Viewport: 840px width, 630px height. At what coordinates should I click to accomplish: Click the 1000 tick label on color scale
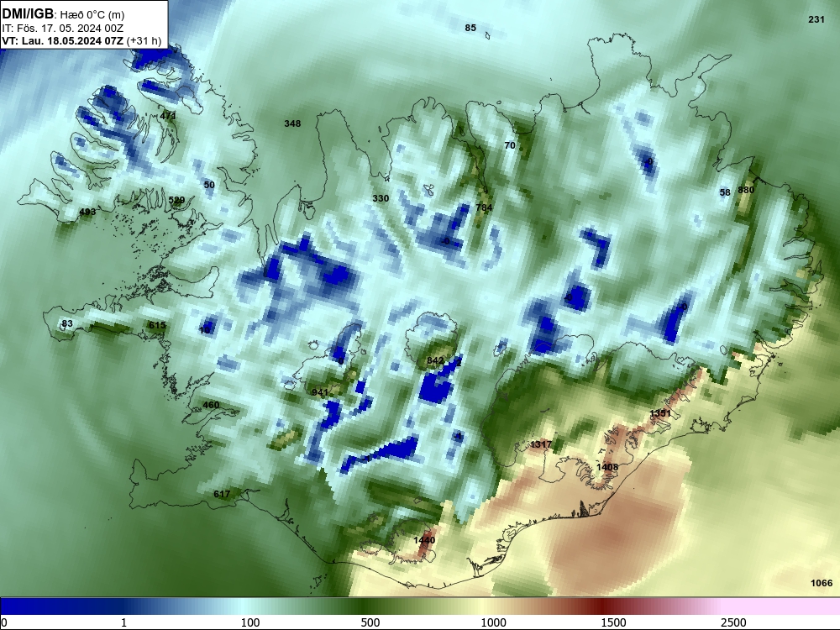click(493, 622)
